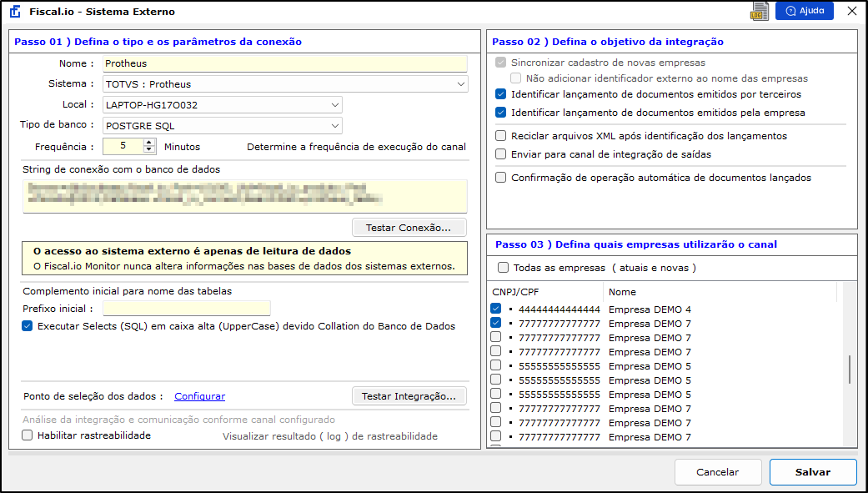Enable Reciclar arquivos XML checkbox
Image resolution: width=868 pixels, height=493 pixels.
click(500, 136)
